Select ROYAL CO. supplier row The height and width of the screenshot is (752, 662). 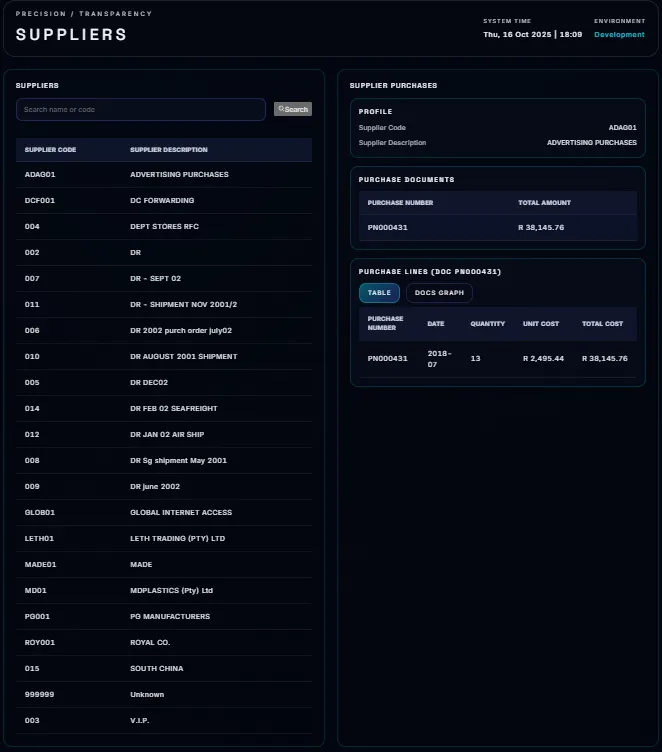(x=164, y=642)
